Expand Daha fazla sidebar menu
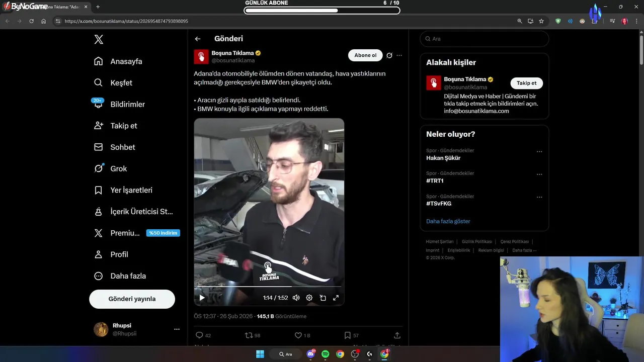The width and height of the screenshot is (644, 362). coord(120,276)
